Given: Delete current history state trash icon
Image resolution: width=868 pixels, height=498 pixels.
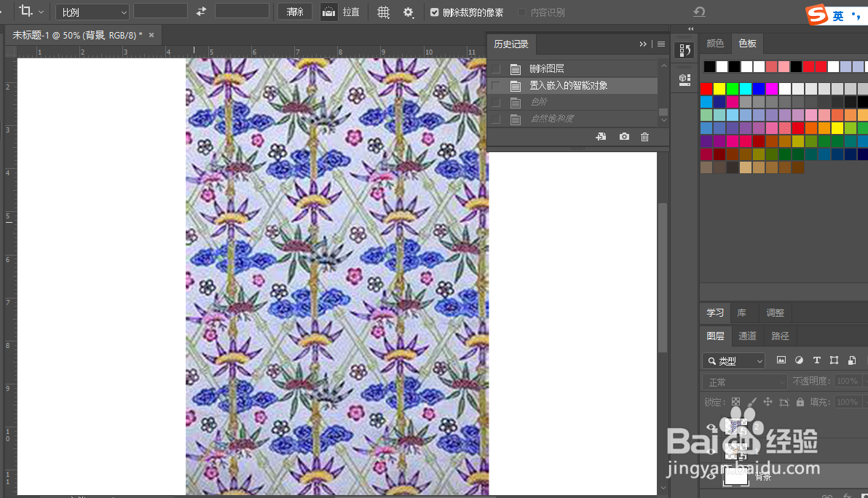Looking at the screenshot, I should coord(645,137).
